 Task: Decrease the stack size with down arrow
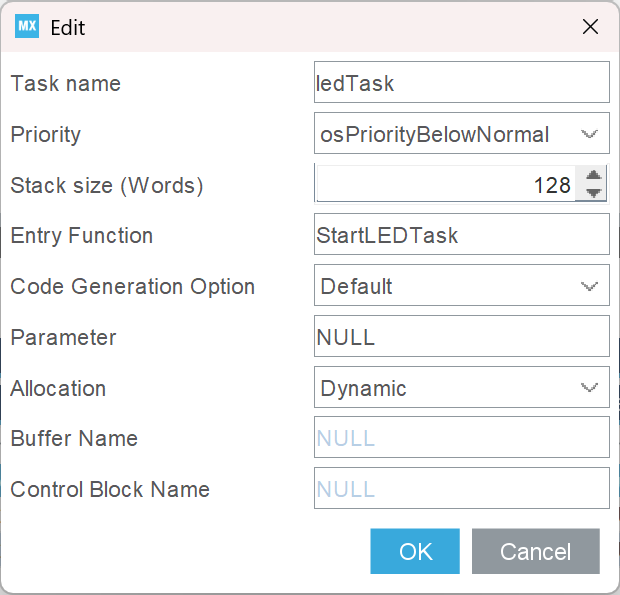click(593, 193)
